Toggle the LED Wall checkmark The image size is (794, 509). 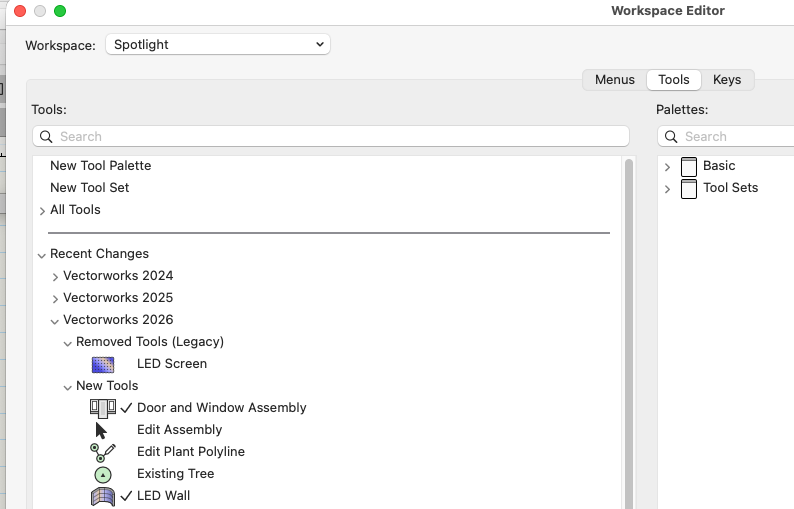tap(126, 496)
